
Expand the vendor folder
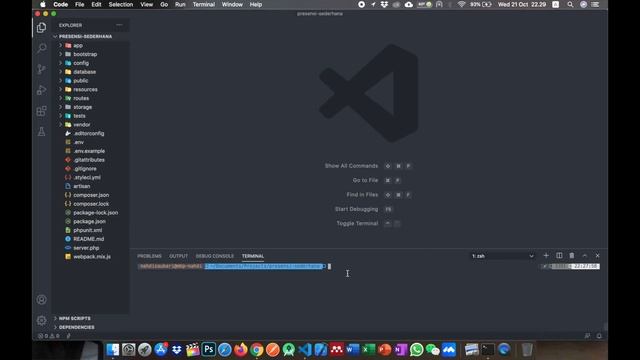click(x=82, y=124)
